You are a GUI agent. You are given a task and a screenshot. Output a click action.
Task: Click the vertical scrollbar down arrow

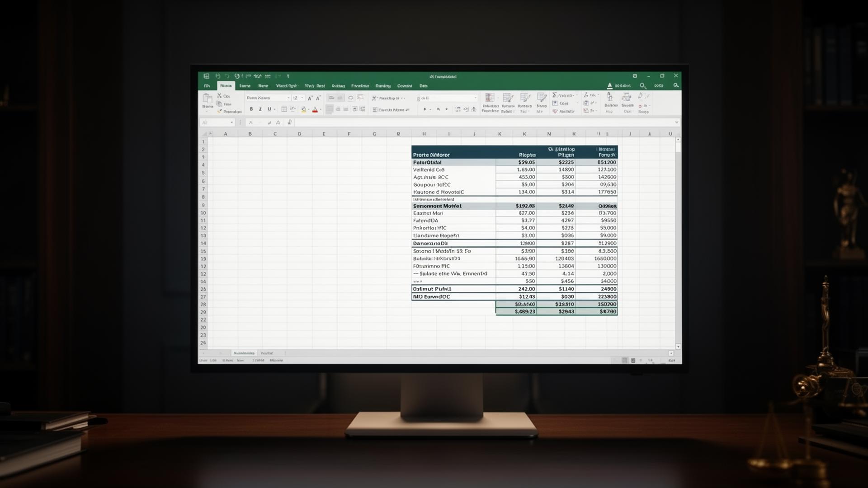(678, 347)
